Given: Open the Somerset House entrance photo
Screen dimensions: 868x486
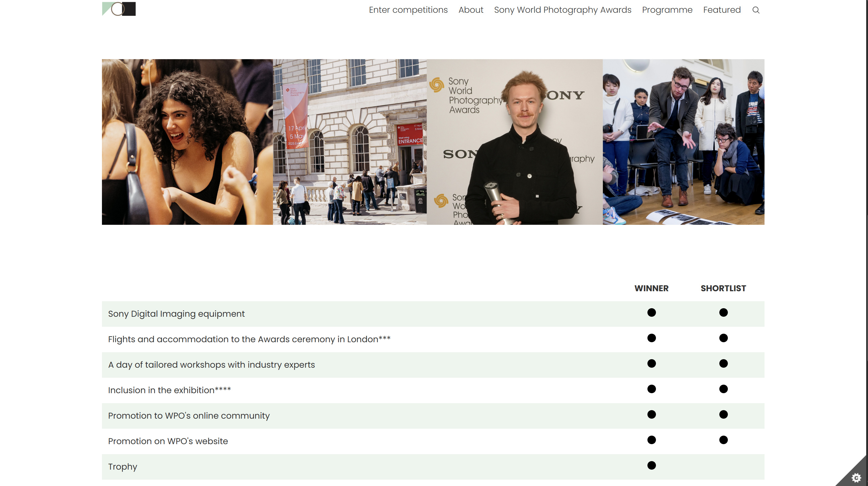Looking at the screenshot, I should (350, 142).
